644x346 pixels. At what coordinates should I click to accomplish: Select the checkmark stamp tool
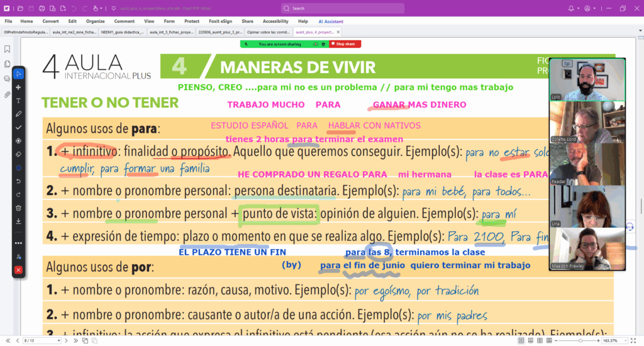coord(18,127)
